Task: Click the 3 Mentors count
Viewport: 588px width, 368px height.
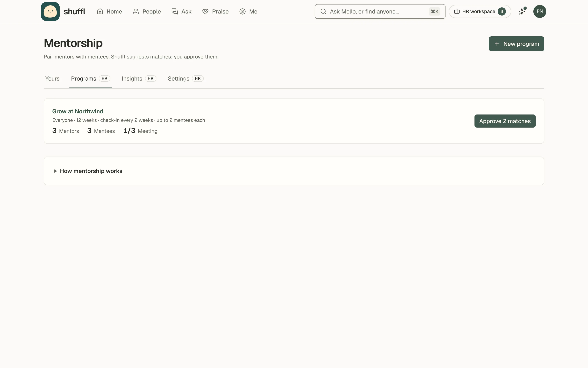Action: (x=65, y=131)
